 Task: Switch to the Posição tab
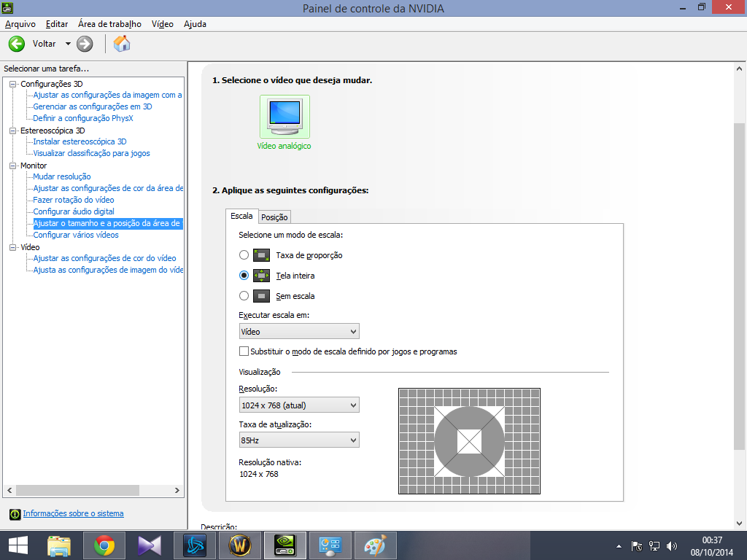[x=274, y=217]
